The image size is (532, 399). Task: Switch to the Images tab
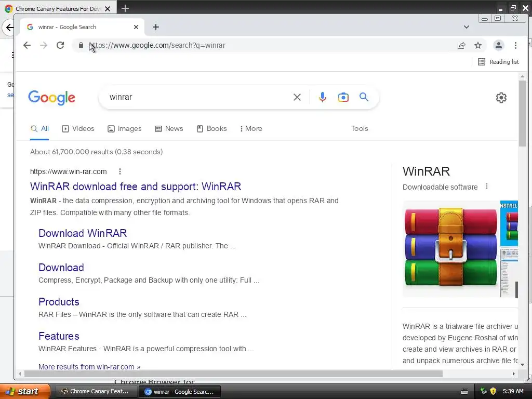(x=125, y=129)
